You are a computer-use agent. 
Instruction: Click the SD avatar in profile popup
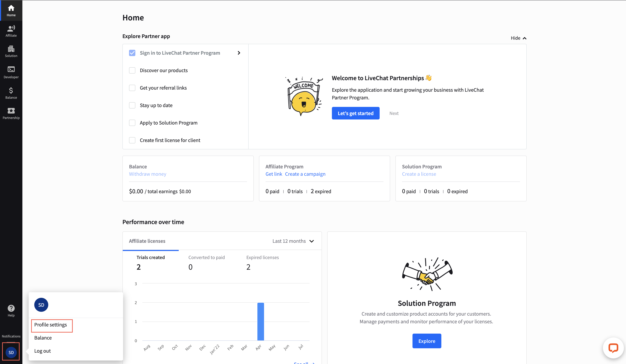(x=41, y=305)
